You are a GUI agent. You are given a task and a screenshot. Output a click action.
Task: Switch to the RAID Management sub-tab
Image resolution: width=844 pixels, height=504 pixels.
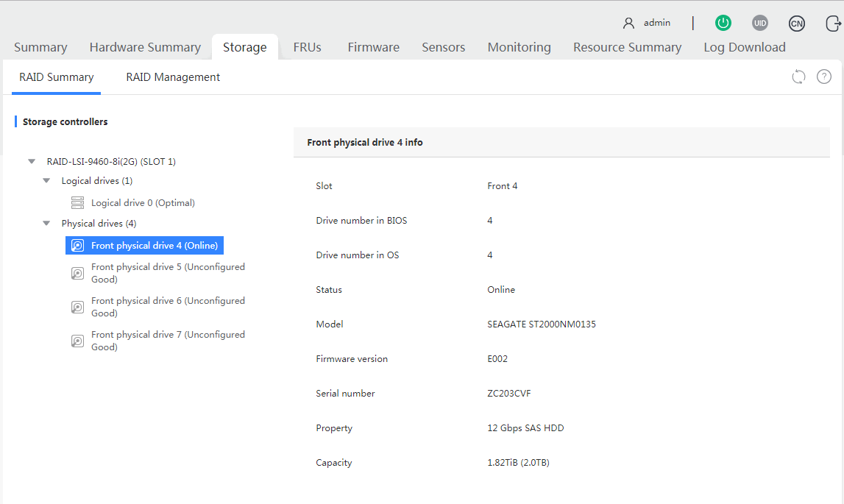tap(173, 77)
